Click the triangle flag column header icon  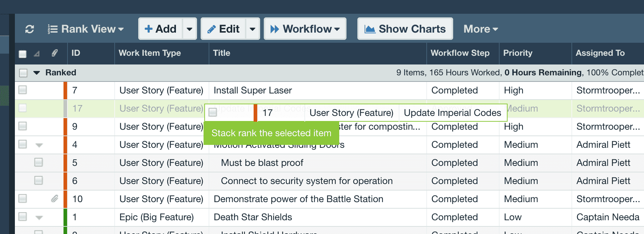[37, 54]
